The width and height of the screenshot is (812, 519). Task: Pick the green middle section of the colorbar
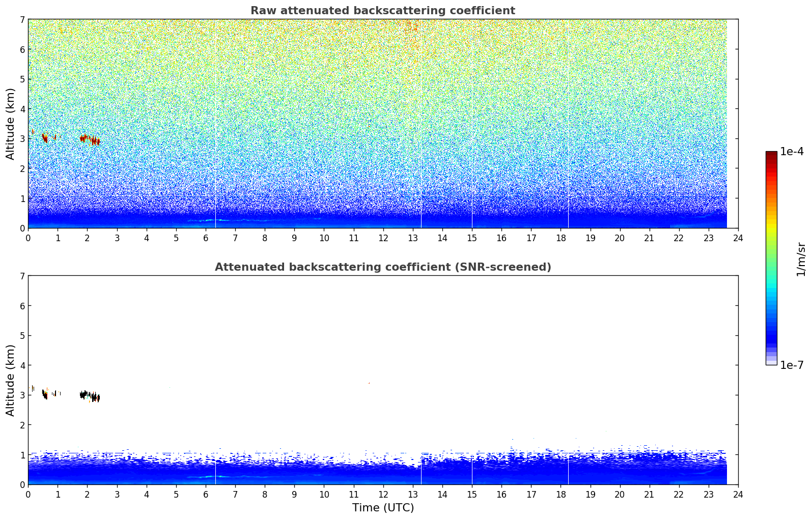771,249
